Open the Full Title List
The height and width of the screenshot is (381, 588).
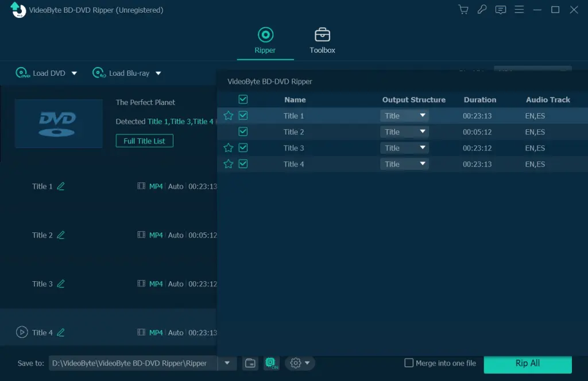click(x=144, y=141)
